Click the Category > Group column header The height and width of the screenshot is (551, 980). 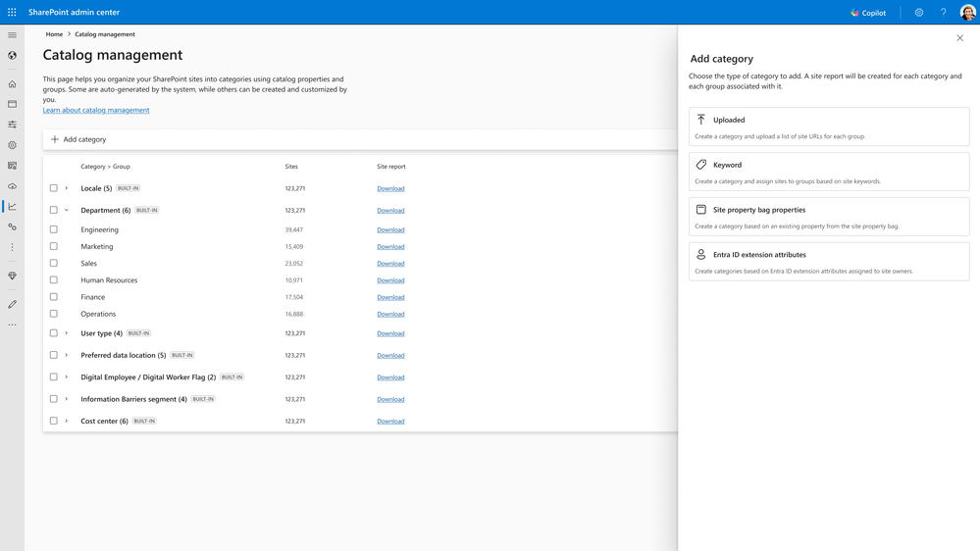(105, 167)
